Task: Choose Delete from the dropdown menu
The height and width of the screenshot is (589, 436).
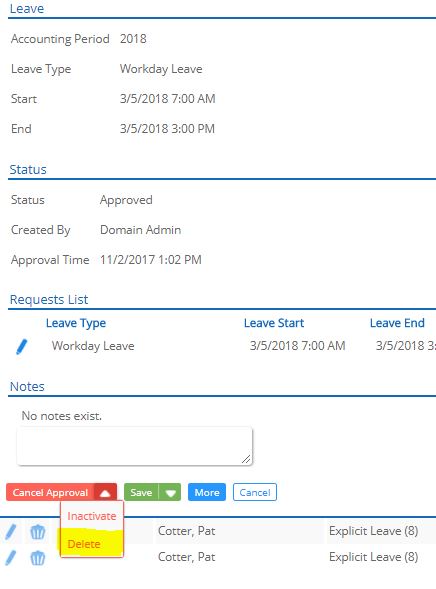Action: tap(84, 544)
